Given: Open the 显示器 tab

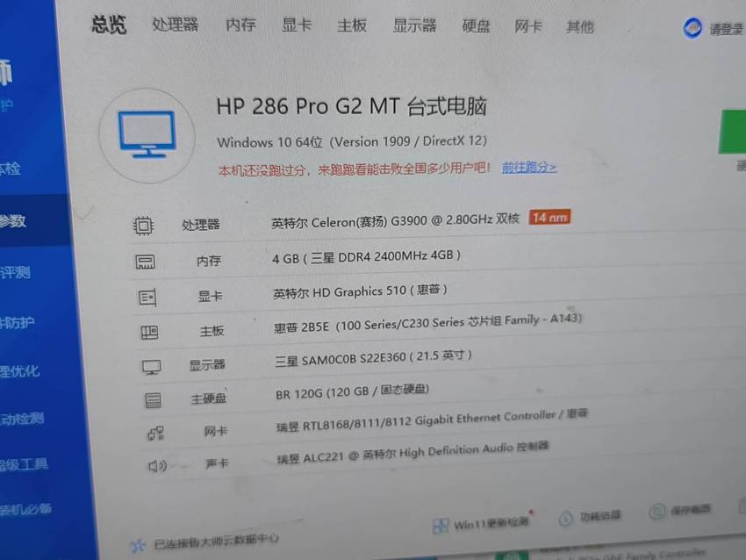Looking at the screenshot, I should [x=414, y=26].
